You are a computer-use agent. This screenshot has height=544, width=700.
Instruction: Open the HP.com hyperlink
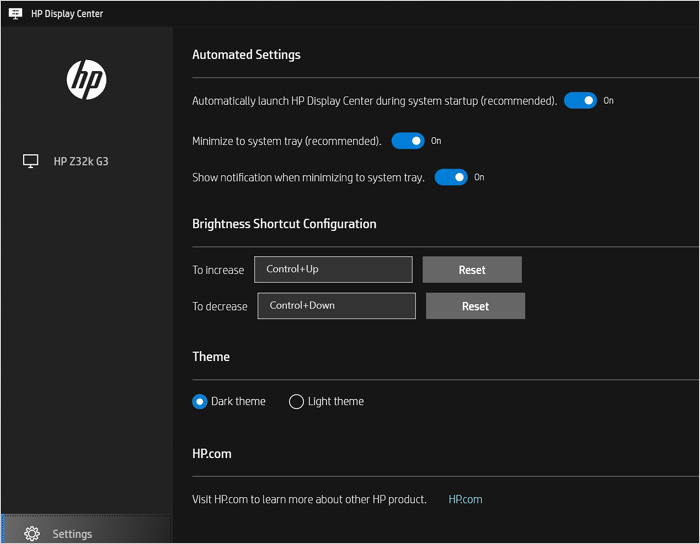465,499
